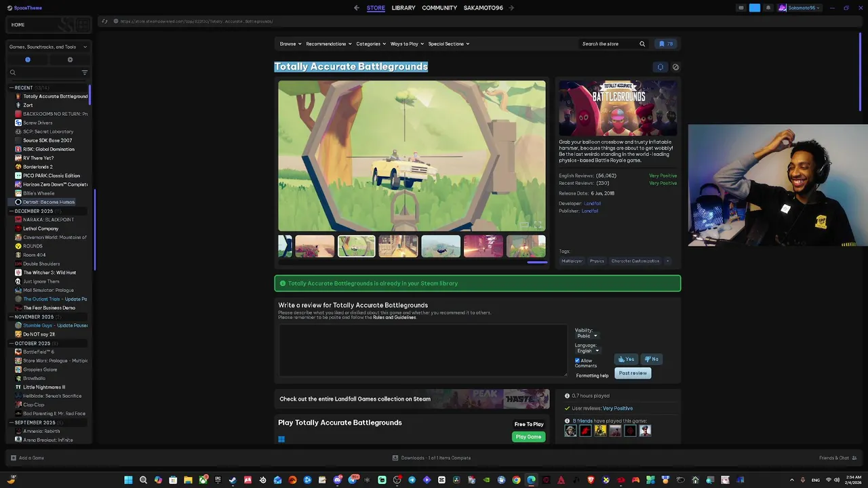
Task: Click the Post review button
Action: [633, 373]
